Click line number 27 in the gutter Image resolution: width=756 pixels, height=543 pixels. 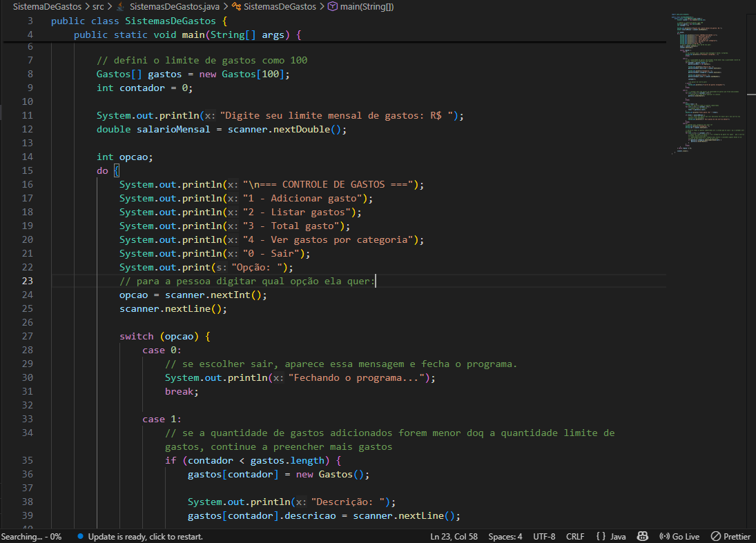(28, 336)
